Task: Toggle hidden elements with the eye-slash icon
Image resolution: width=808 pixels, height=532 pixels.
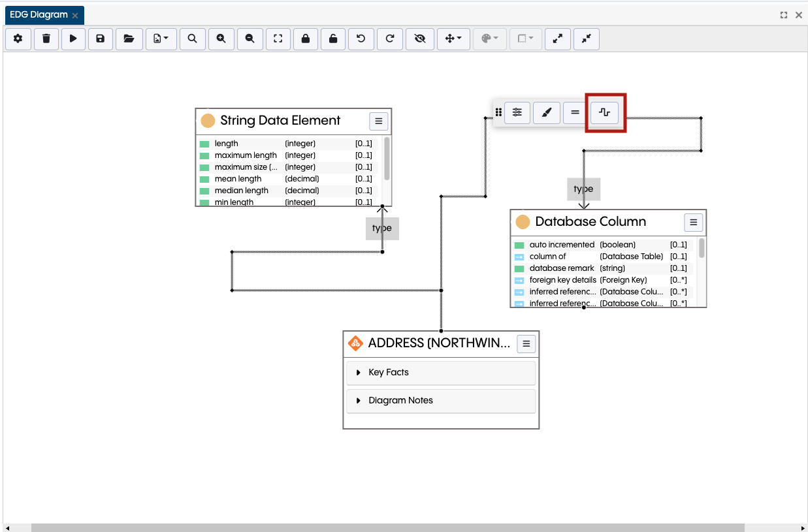Action: click(x=420, y=39)
